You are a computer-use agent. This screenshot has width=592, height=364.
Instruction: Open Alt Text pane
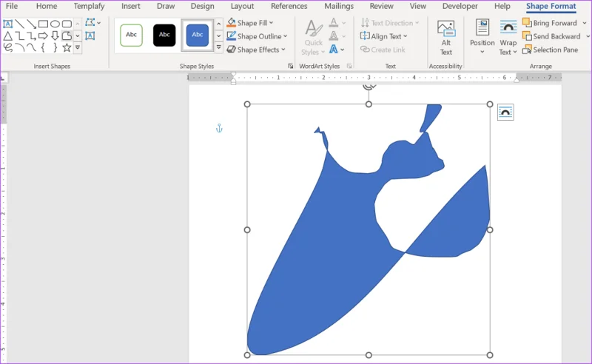[x=446, y=38]
